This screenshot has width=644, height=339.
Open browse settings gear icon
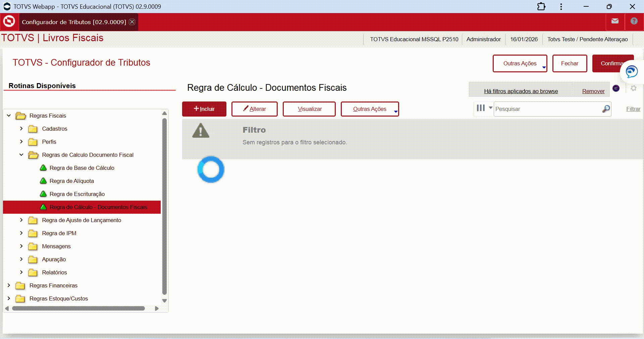633,88
